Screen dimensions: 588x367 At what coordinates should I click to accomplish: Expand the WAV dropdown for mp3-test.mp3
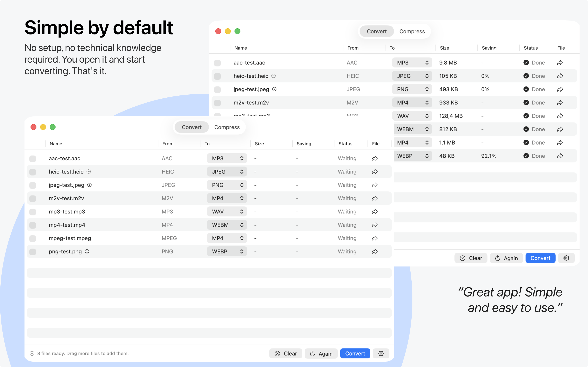coord(227,212)
